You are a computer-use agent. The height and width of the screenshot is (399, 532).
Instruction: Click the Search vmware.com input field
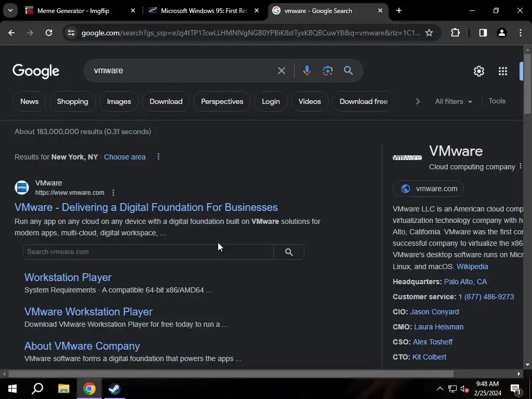(x=148, y=252)
